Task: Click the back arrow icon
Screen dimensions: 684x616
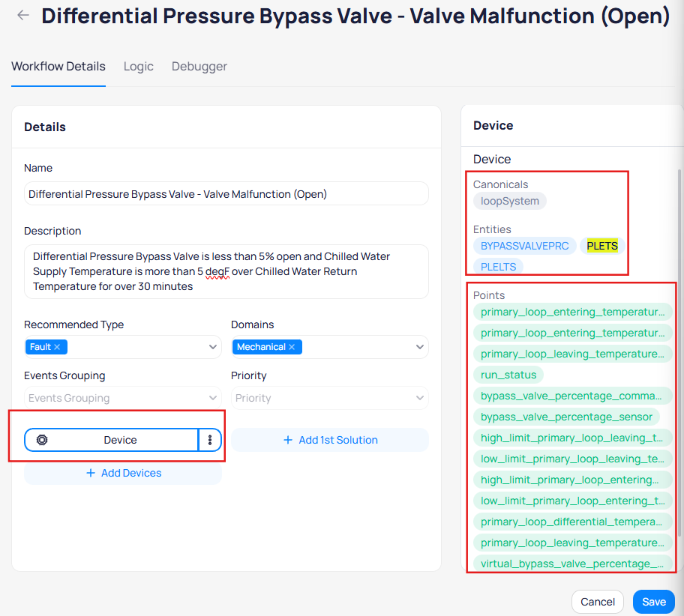Action: click(23, 15)
